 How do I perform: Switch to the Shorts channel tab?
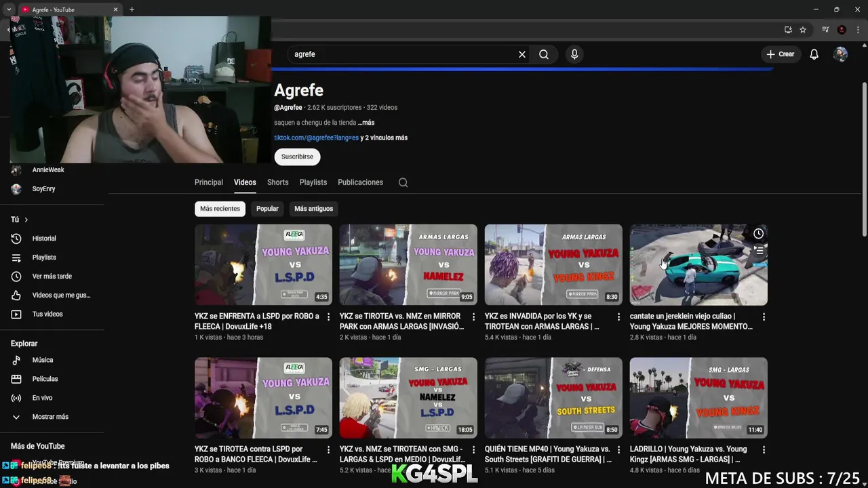278,182
